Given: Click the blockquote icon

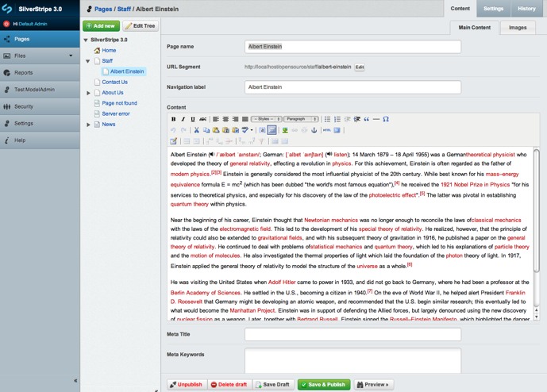Looking at the screenshot, I should [366, 119].
